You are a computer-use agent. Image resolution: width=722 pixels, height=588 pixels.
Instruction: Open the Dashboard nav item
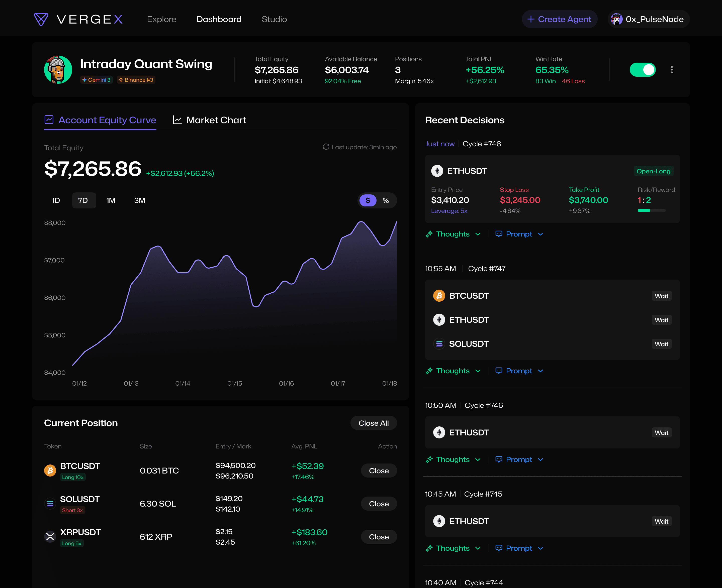(x=219, y=19)
